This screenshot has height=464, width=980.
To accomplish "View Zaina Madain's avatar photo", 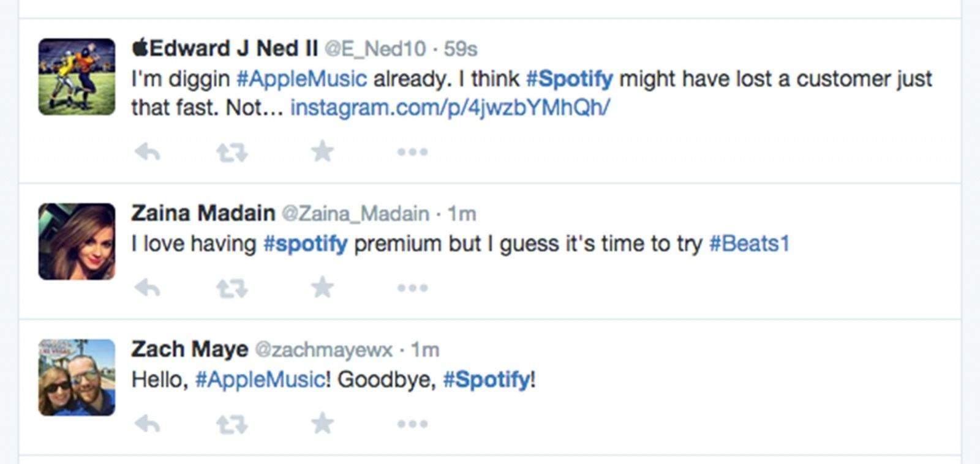I will (77, 241).
